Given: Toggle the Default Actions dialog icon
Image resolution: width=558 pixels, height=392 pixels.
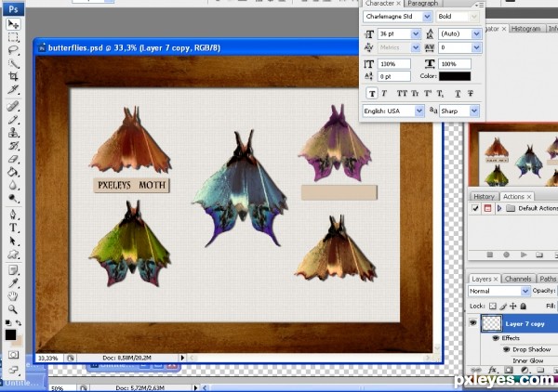Looking at the screenshot, I should [487, 208].
